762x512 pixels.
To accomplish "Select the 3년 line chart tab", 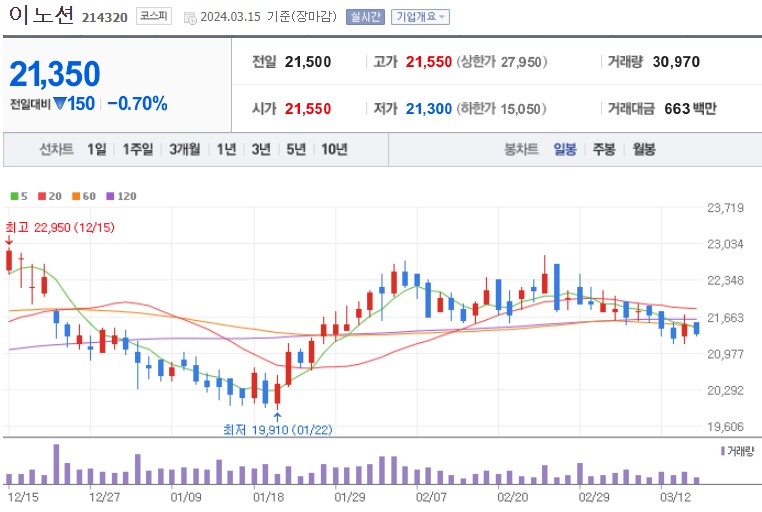I will tap(261, 149).
